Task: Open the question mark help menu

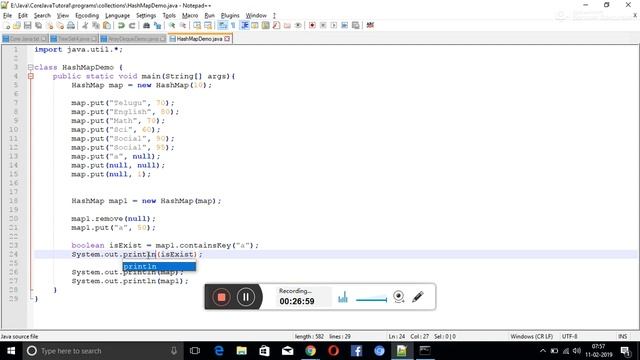Action: pyautogui.click(x=274, y=16)
